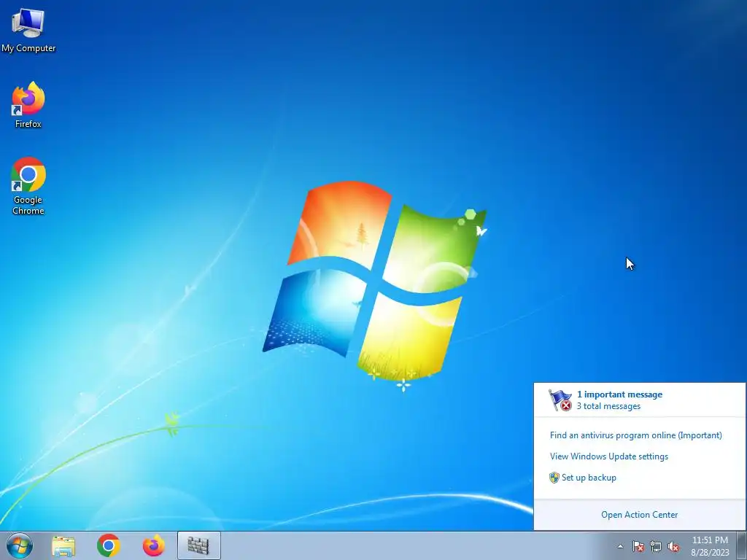Screen dimensions: 747x560
Task: Click the Action Center flag tray icon
Action: coord(638,546)
